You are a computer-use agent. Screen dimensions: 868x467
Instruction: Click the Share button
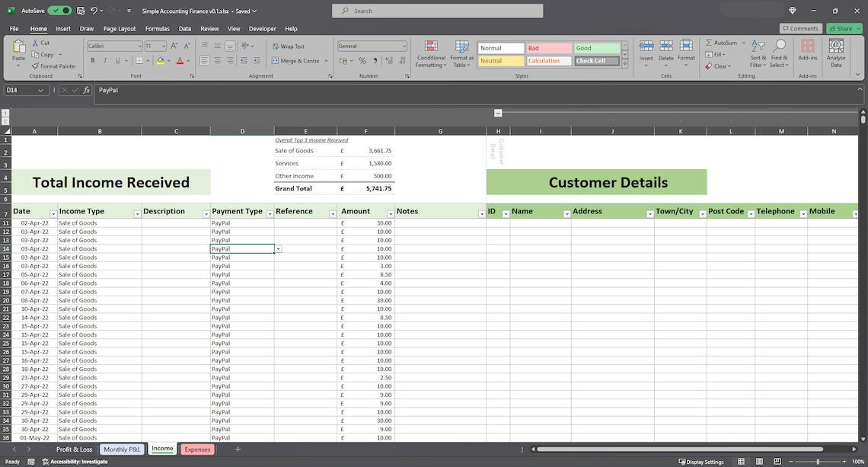coord(842,27)
